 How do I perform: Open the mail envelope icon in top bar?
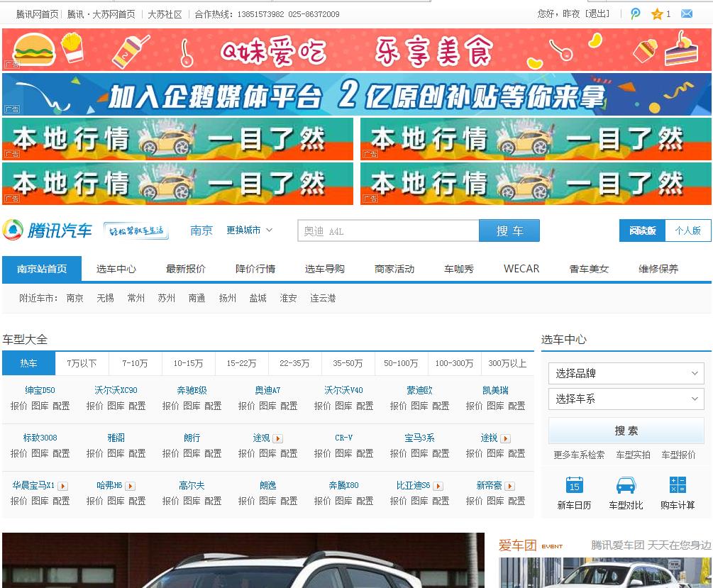(687, 13)
